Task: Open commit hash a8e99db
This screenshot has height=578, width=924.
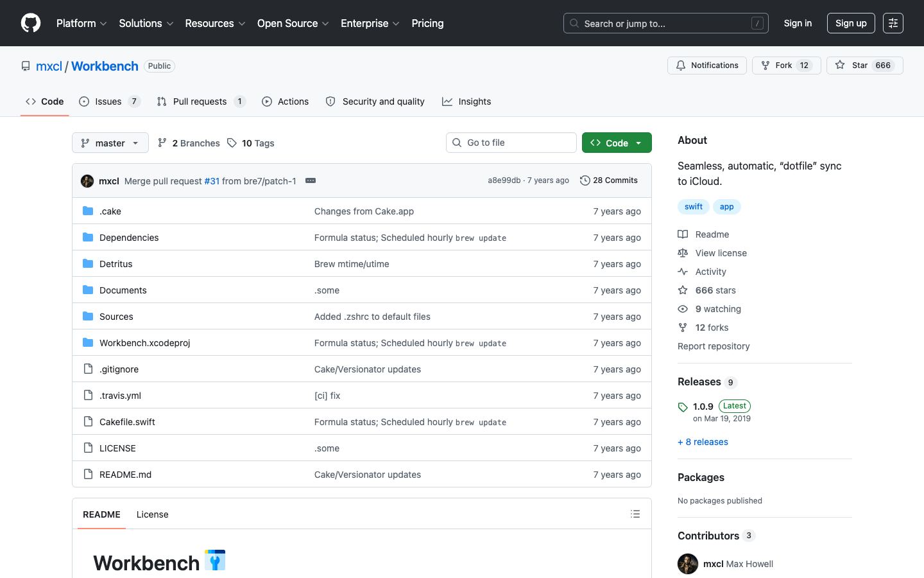Action: (504, 180)
